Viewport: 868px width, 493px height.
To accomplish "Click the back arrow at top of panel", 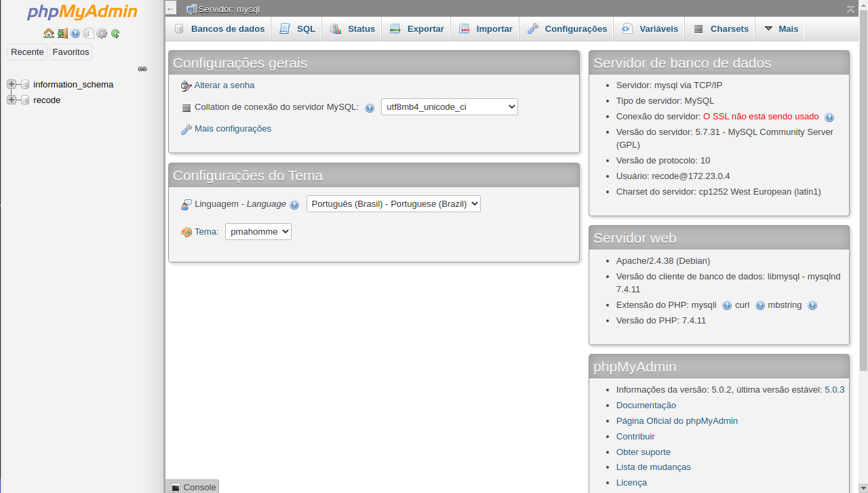I will point(171,8).
